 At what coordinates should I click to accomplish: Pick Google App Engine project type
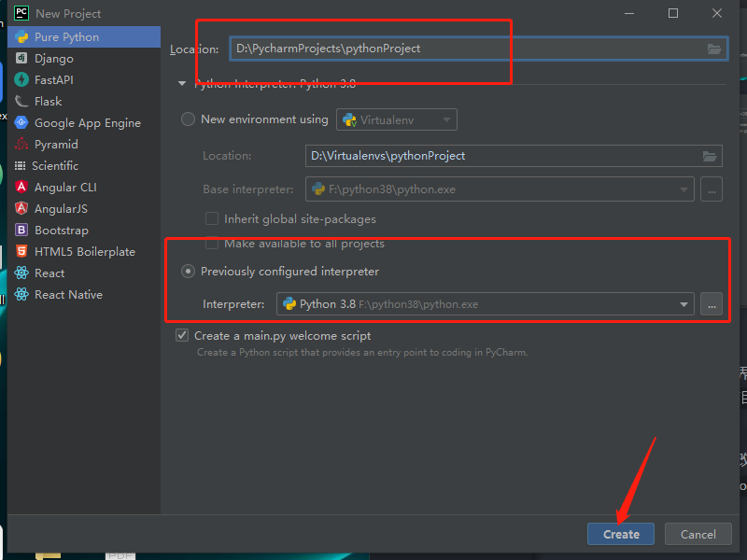[x=84, y=123]
